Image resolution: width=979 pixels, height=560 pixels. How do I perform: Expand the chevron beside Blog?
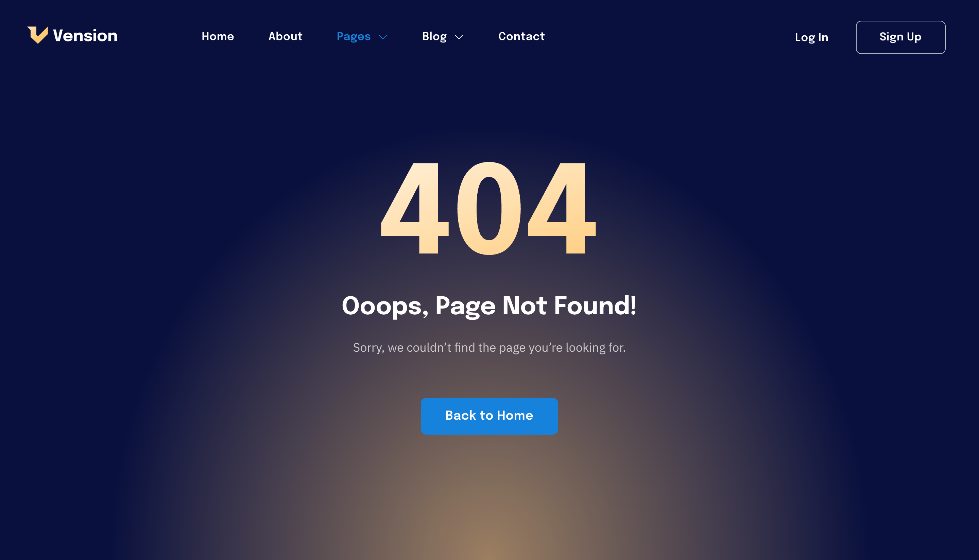point(459,37)
